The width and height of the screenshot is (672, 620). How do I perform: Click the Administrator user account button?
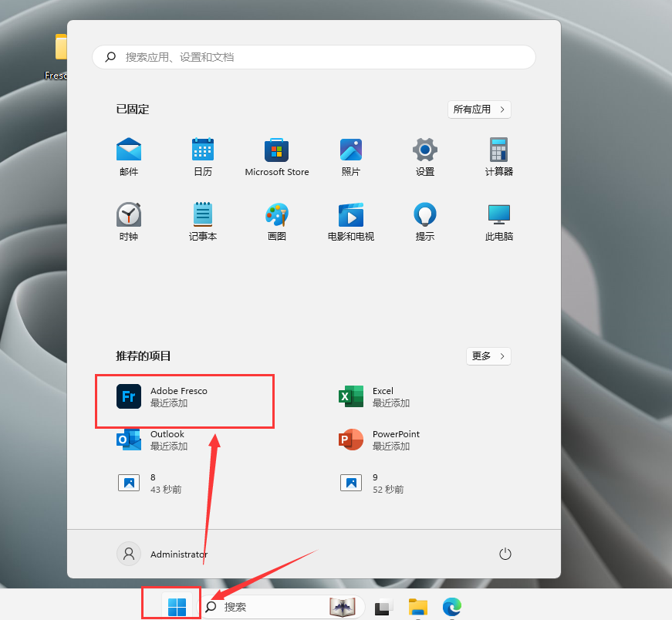163,554
